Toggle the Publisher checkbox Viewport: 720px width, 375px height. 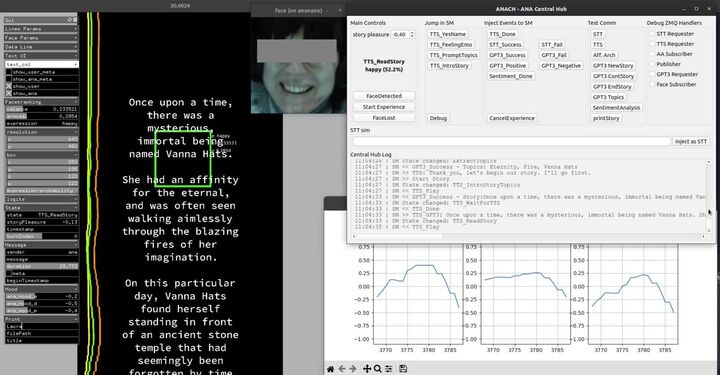point(652,64)
